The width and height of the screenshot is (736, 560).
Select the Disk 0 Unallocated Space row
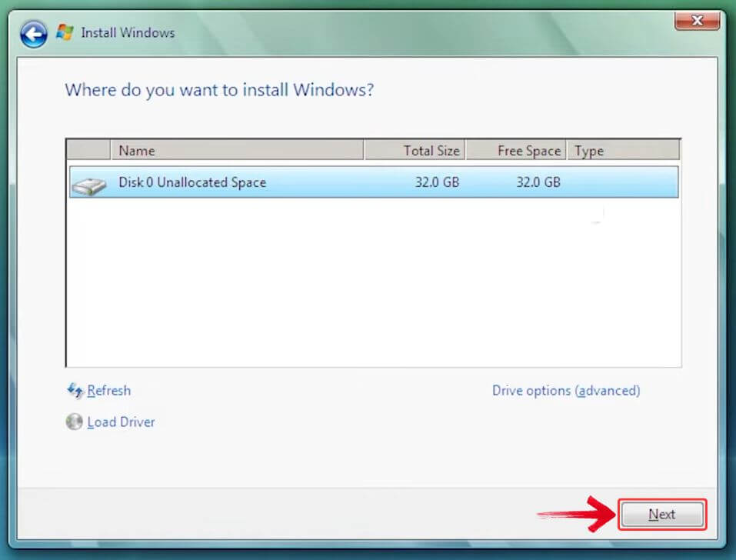[x=374, y=182]
